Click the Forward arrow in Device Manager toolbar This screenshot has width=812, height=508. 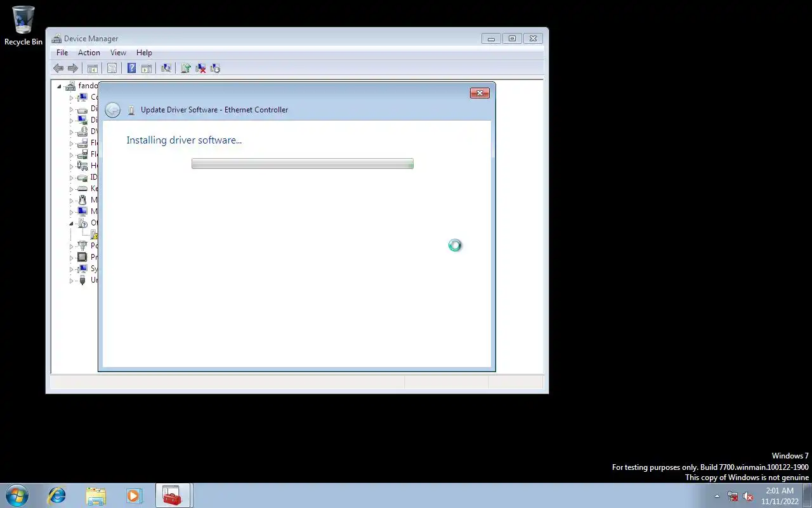pos(73,69)
